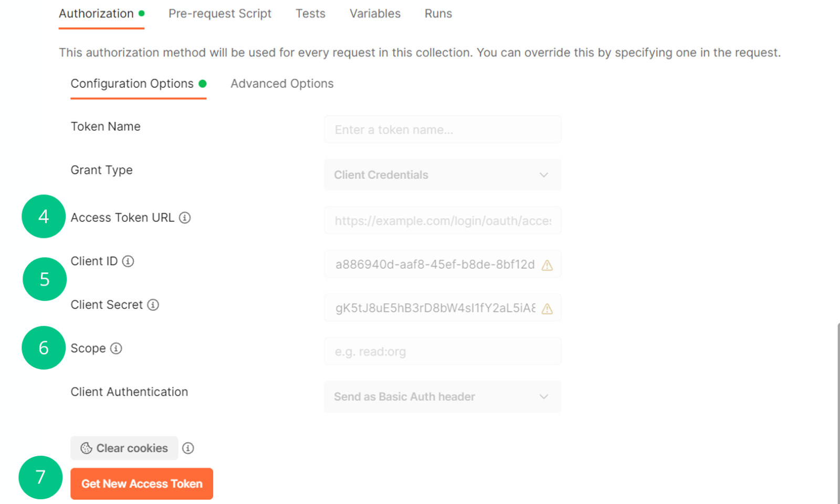Open the Runs tab
This screenshot has height=504, width=840.
pos(438,14)
